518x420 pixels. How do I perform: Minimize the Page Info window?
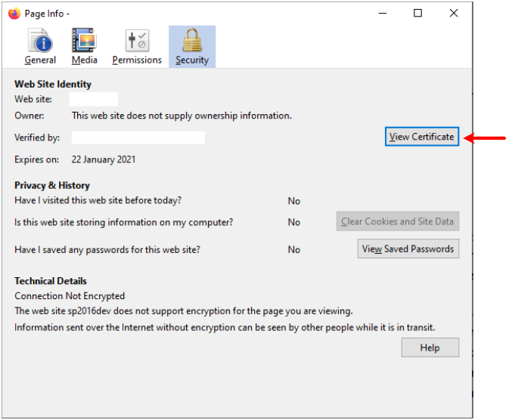(382, 13)
